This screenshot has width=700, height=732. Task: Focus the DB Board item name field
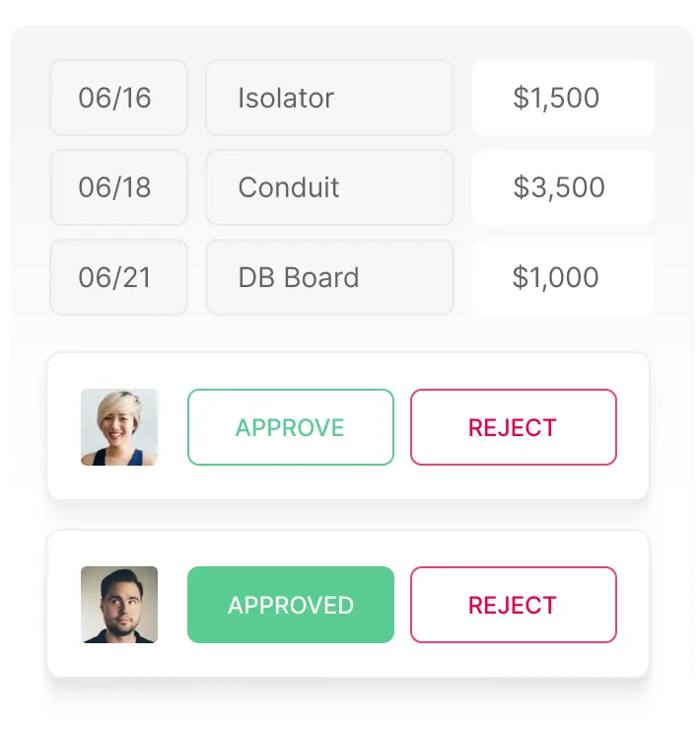coord(329,277)
